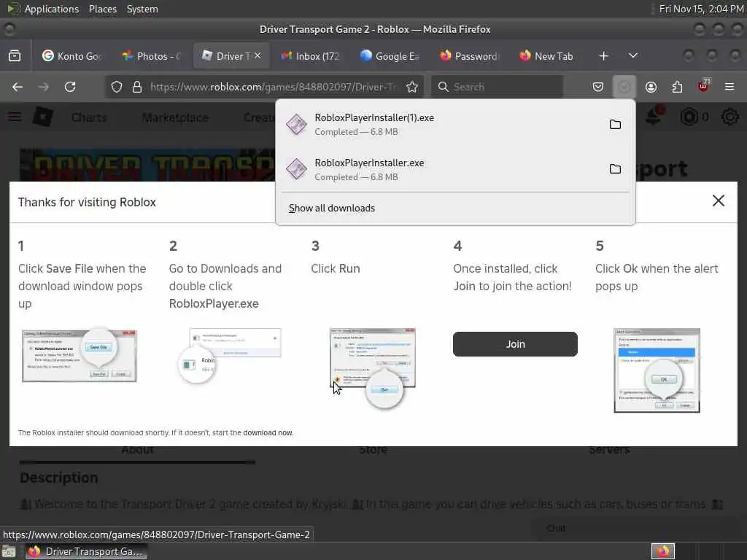747x560 pixels.
Task: Open the Firefox account icon
Action: (651, 87)
